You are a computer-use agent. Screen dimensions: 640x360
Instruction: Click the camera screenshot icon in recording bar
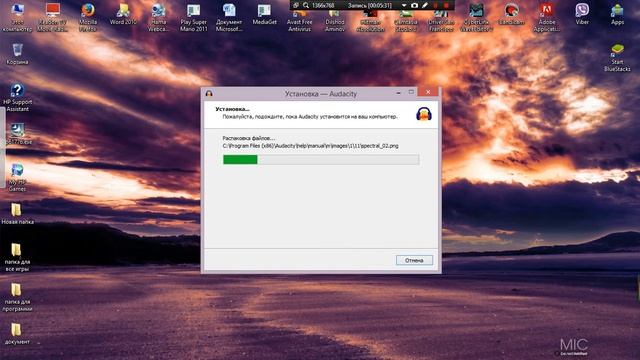(x=414, y=5)
